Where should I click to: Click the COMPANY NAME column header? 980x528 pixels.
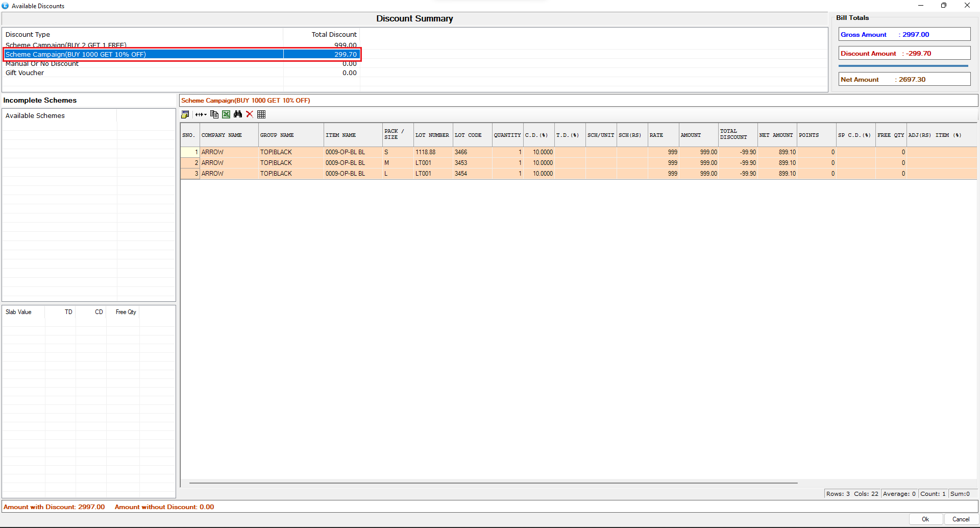pyautogui.click(x=222, y=135)
